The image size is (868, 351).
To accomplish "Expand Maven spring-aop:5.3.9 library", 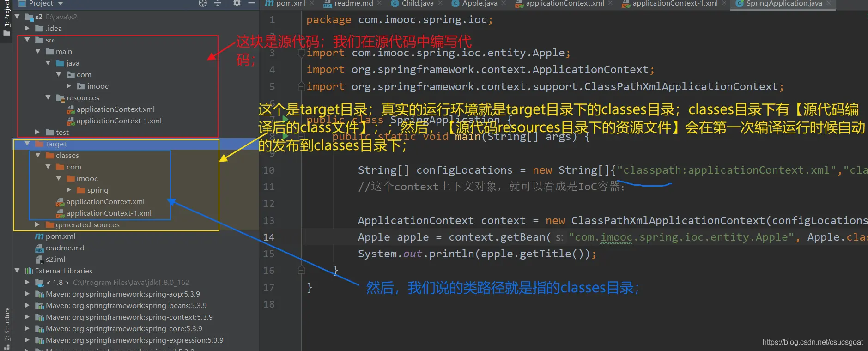I will tap(27, 294).
